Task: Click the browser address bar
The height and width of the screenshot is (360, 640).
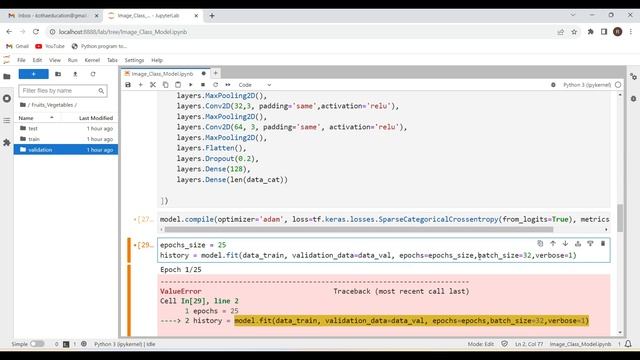Action: coord(302,32)
